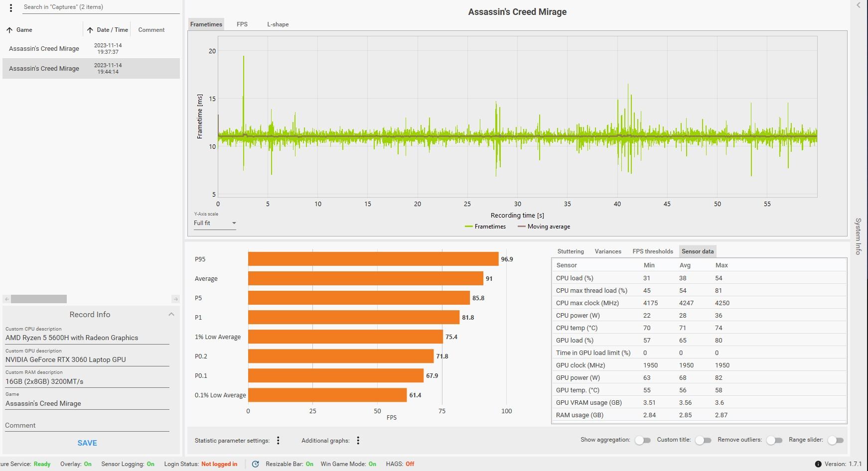Collapse right panel with top chevron arrow

point(858,5)
